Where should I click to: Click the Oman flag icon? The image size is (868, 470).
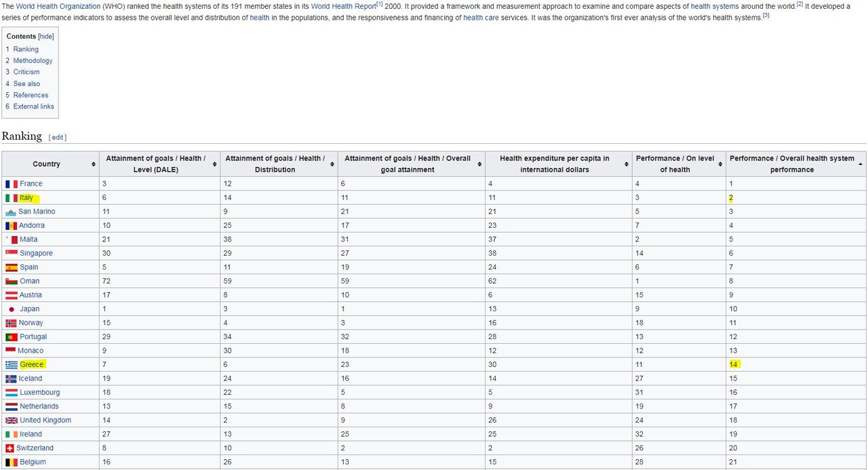tap(12, 281)
